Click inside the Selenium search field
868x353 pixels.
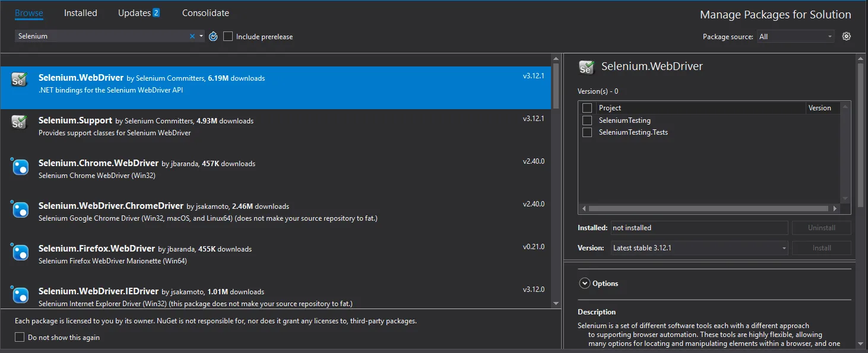pos(101,36)
